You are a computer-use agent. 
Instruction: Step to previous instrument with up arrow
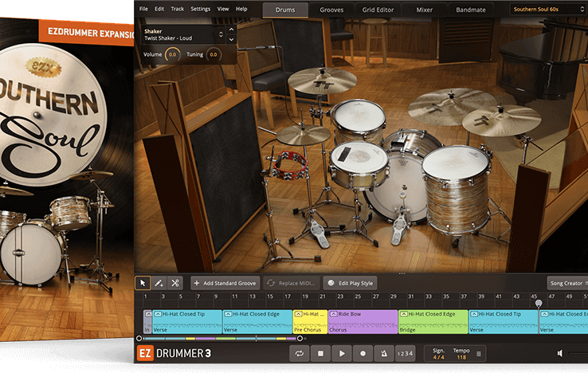(x=231, y=29)
